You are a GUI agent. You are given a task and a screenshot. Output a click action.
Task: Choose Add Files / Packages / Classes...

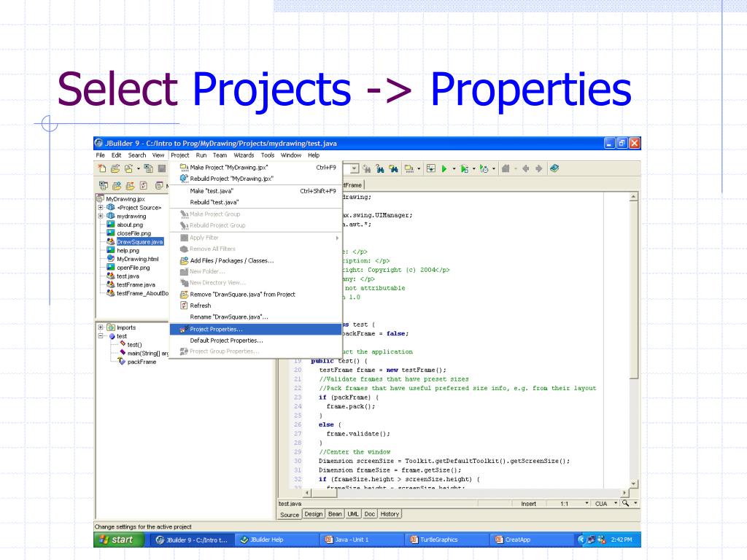click(x=256, y=260)
